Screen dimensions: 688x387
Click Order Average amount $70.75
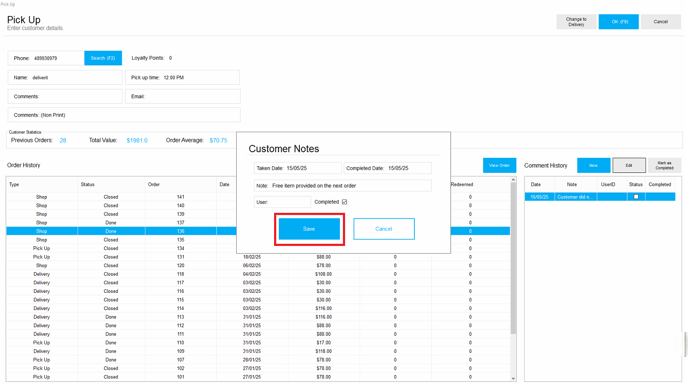pyautogui.click(x=219, y=140)
